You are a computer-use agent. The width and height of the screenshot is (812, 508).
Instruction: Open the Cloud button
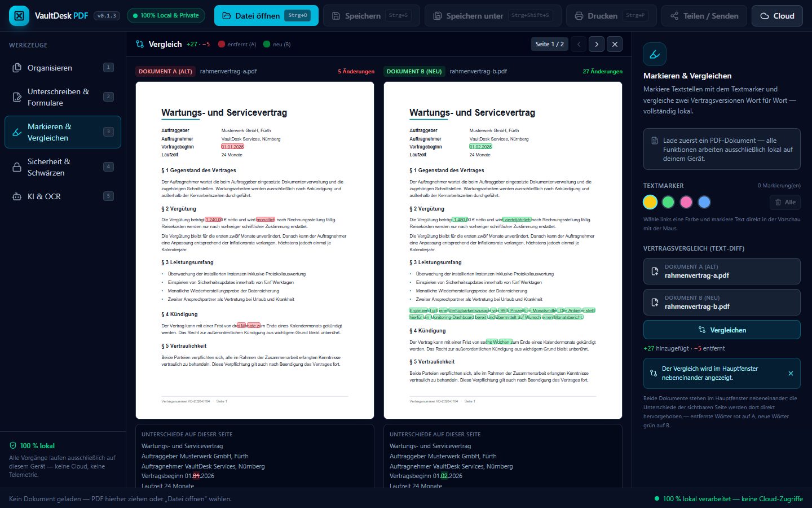click(777, 16)
